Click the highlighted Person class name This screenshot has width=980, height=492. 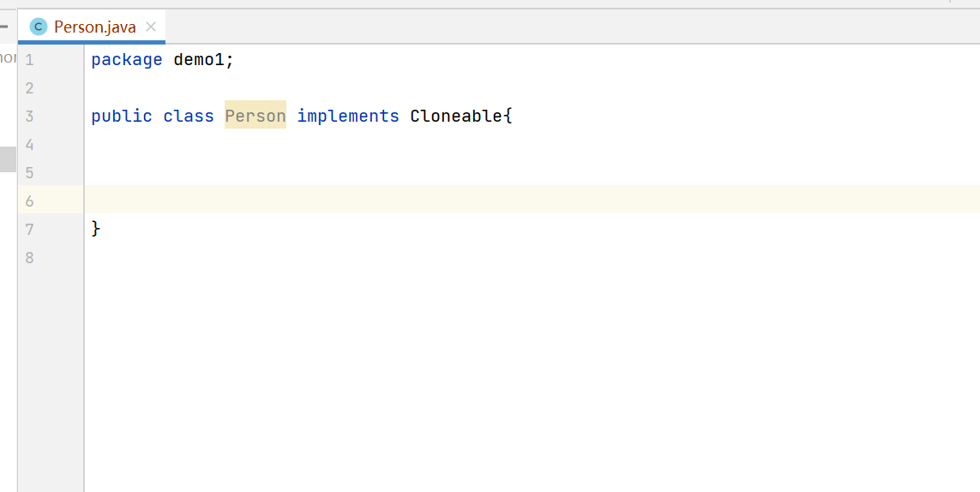click(256, 117)
